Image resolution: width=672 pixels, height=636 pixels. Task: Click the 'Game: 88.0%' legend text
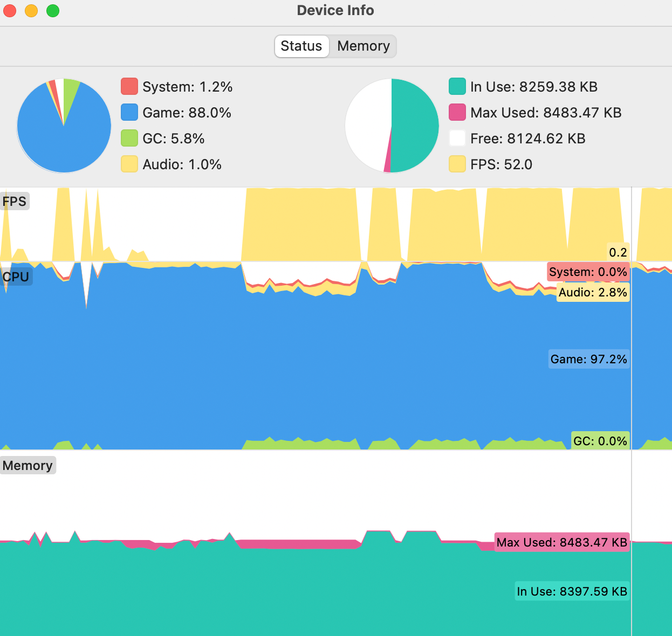pyautogui.click(x=187, y=113)
